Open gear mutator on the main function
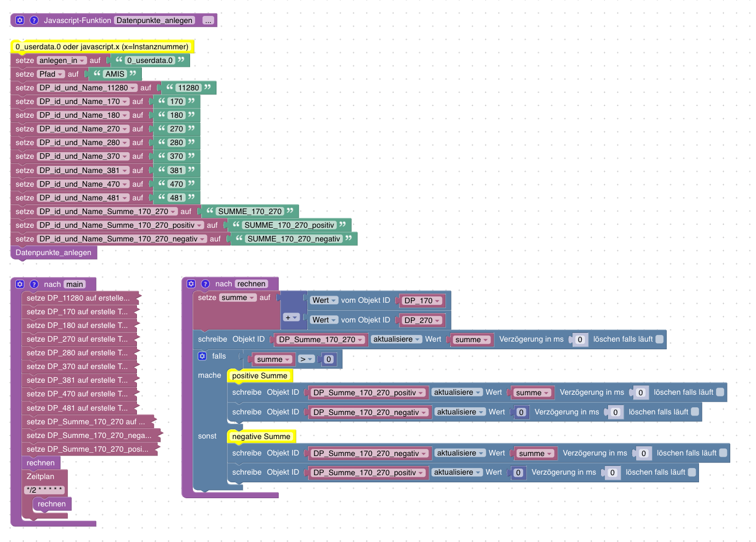The width and height of the screenshot is (756, 542). (x=20, y=284)
